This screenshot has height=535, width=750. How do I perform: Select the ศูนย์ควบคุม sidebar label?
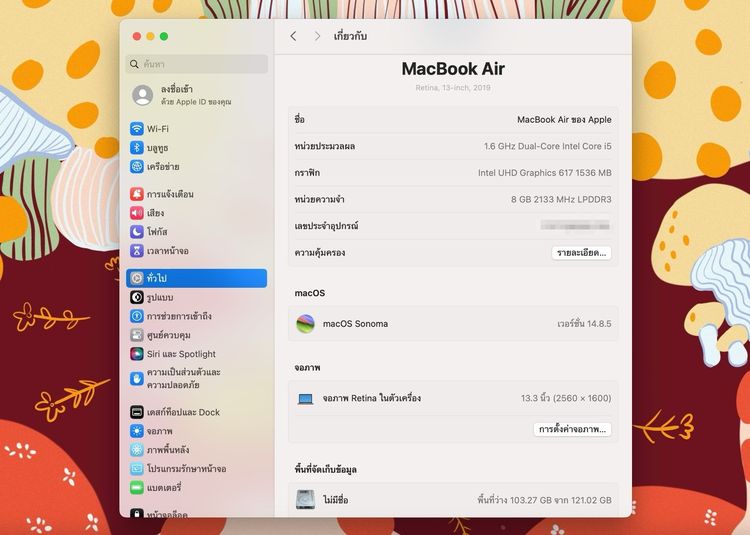pos(168,335)
